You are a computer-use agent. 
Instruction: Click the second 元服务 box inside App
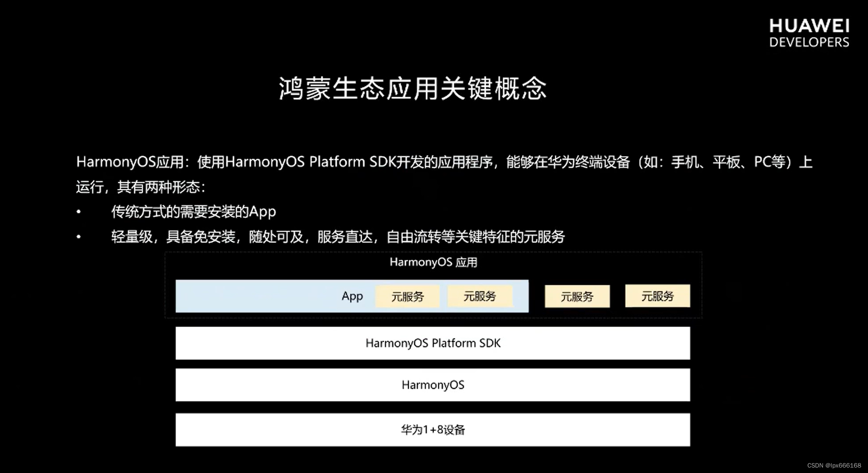[x=479, y=296]
